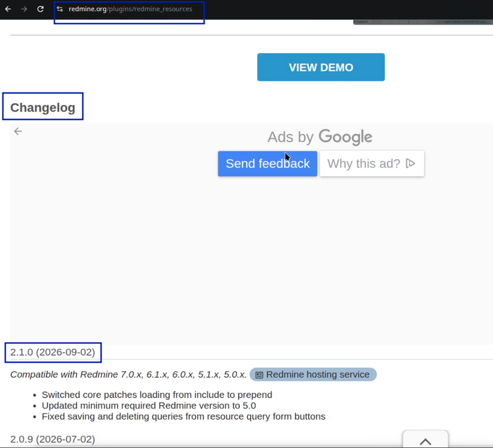493x448 pixels.
Task: Click the Compatible with Redmine 7.0.x line
Action: pos(128,375)
